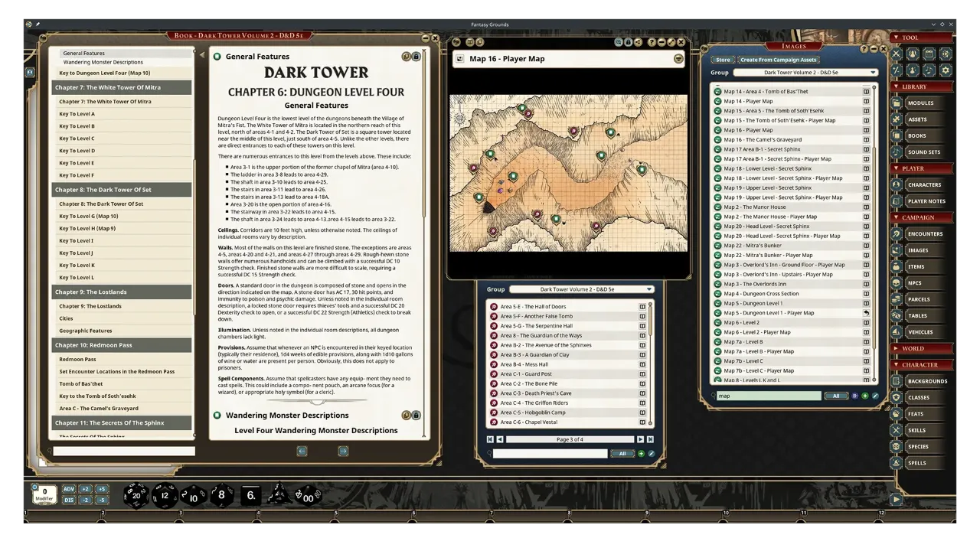Image resolution: width=980 pixels, height=551 pixels.
Task: Collapse the CAMPAIGN sidebar section
Action: point(922,217)
